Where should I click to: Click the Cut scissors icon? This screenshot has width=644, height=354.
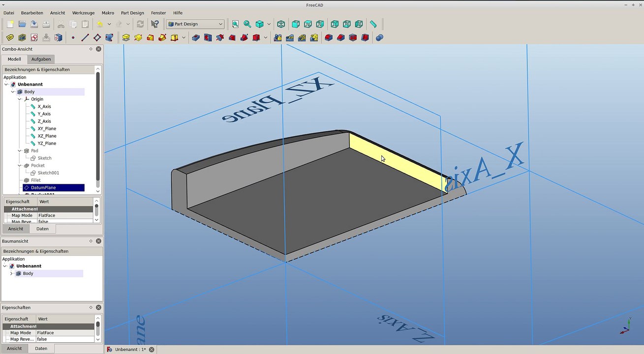(x=61, y=24)
